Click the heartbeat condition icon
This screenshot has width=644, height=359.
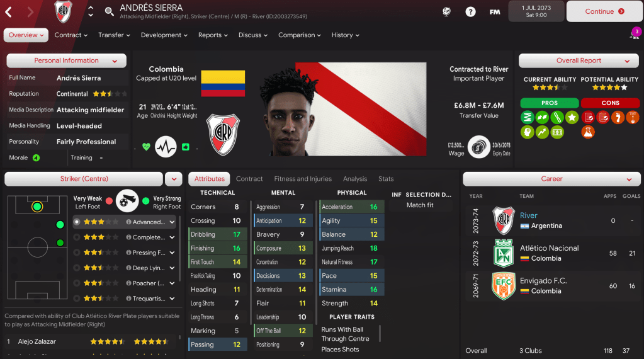click(166, 147)
